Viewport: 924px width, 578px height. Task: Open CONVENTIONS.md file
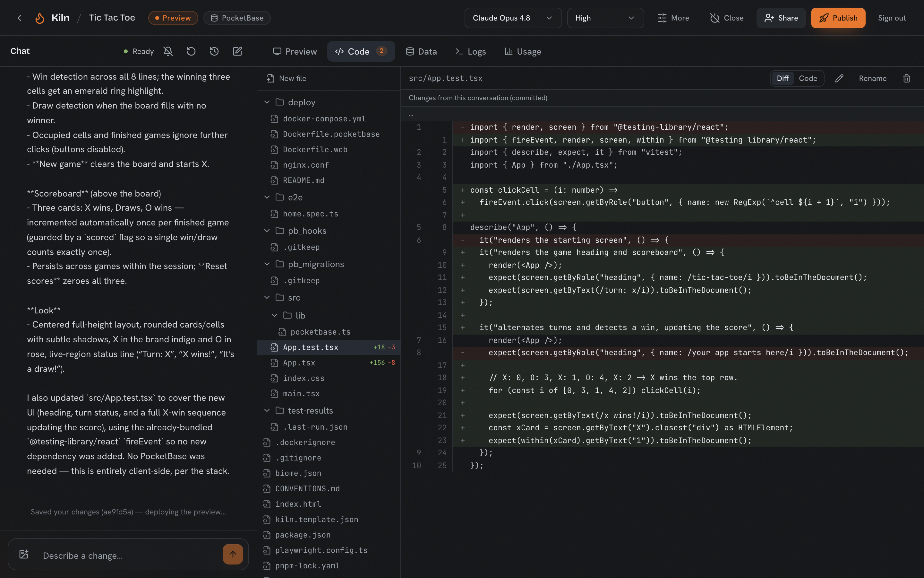point(307,488)
